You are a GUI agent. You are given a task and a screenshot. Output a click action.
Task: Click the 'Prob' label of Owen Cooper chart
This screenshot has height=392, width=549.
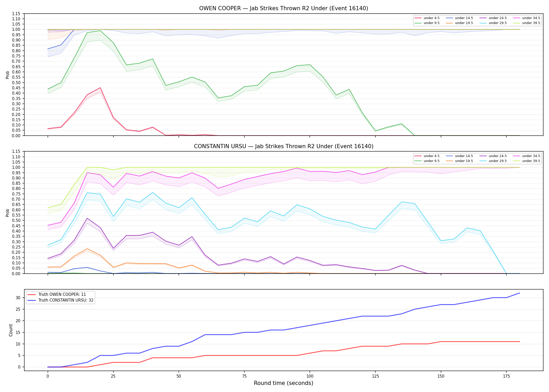point(8,75)
